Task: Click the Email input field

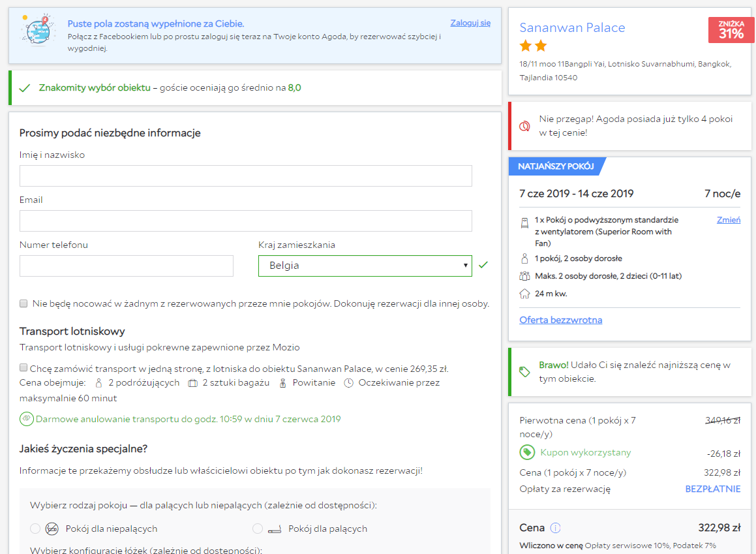Action: 245,221
